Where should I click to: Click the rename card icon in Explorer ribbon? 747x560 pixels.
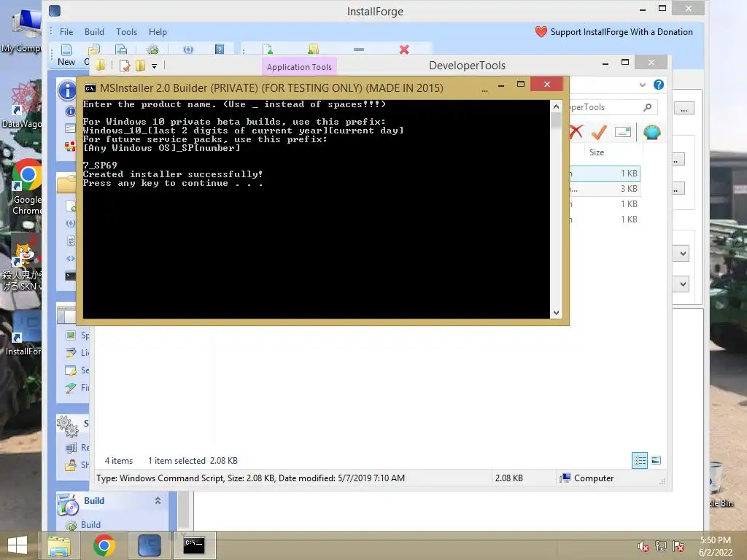point(623,132)
